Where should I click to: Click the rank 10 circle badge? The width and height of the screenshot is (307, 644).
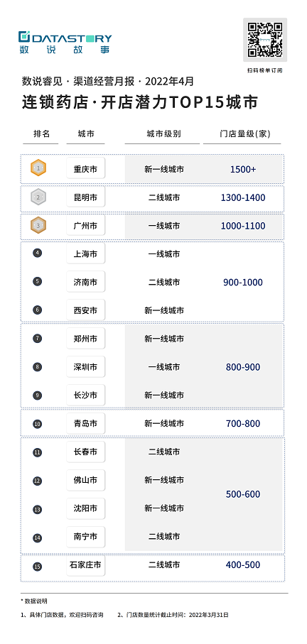click(x=38, y=424)
